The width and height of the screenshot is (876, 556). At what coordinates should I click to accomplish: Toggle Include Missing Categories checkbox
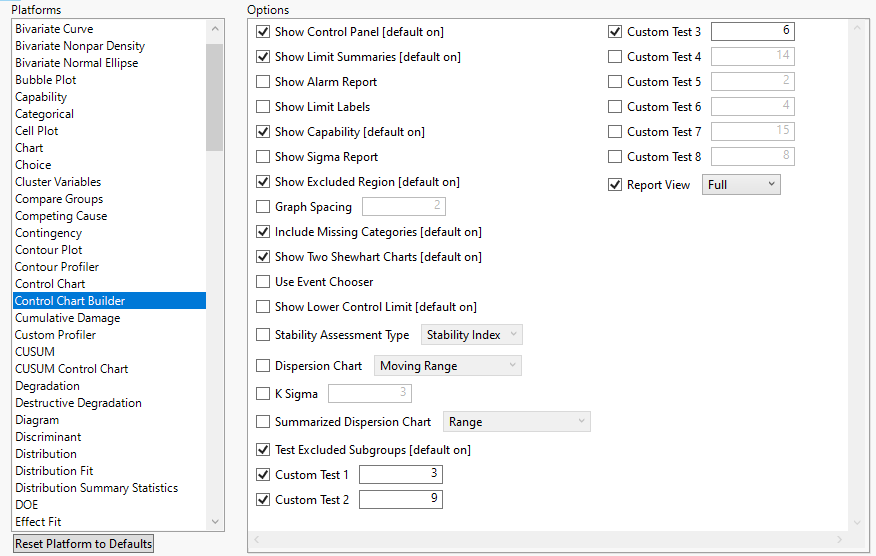click(263, 232)
